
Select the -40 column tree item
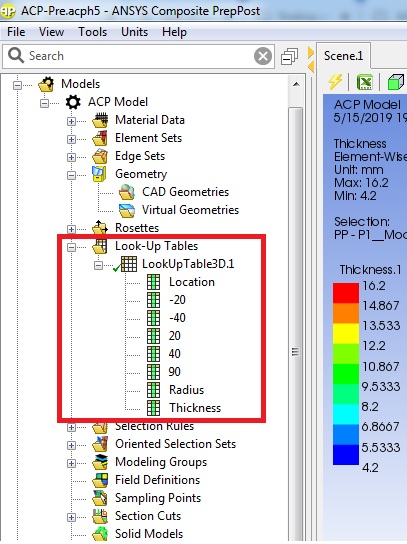(177, 318)
